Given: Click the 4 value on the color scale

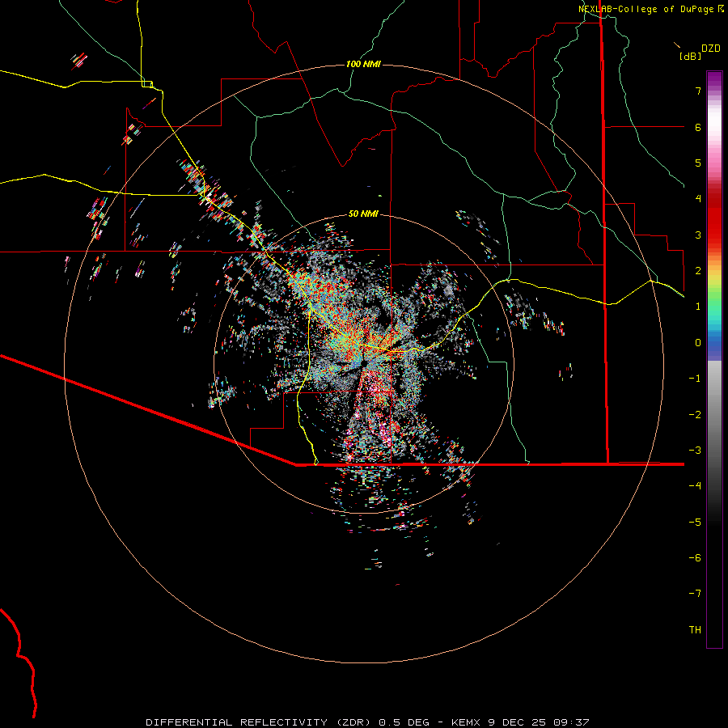Looking at the screenshot, I should coord(698,199).
